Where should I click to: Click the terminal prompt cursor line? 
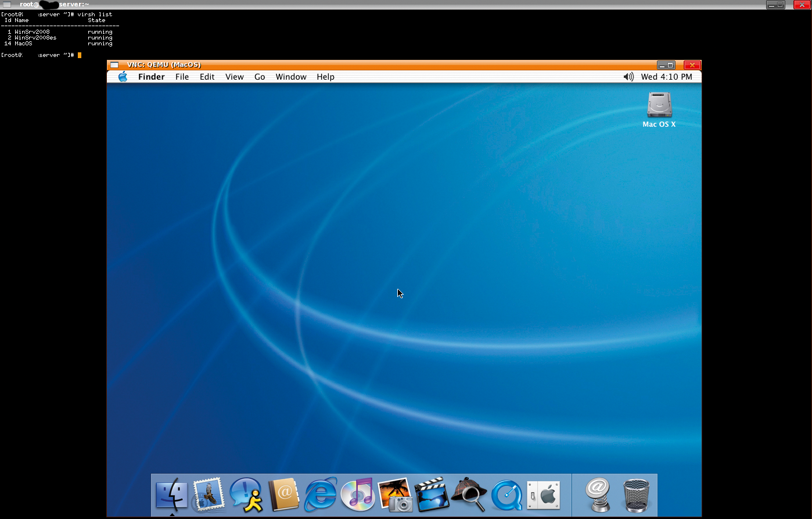[42, 55]
